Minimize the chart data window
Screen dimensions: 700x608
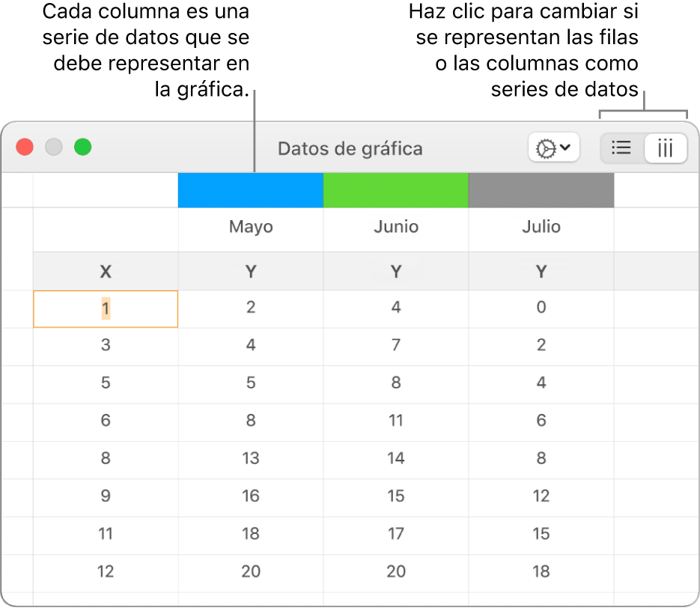[54, 148]
